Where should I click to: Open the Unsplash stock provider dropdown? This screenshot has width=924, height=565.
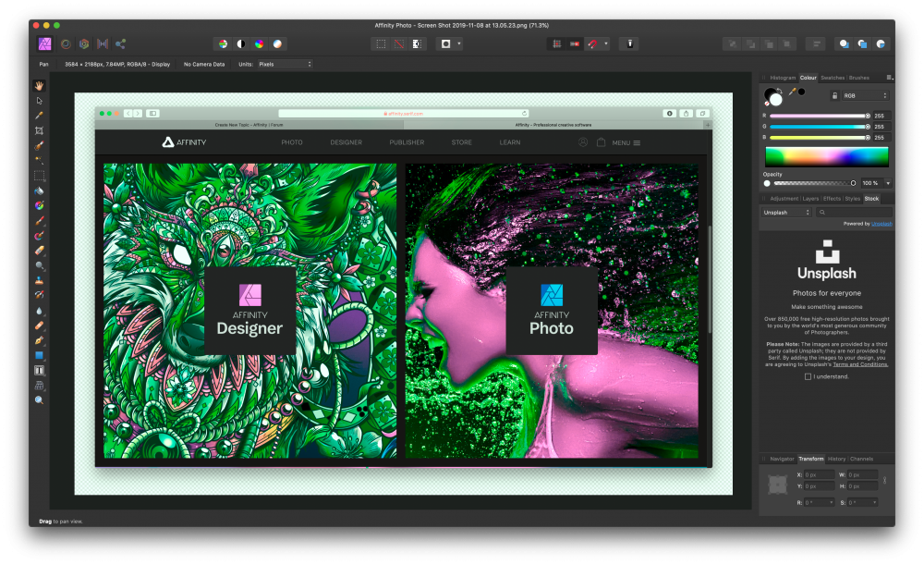pos(785,212)
